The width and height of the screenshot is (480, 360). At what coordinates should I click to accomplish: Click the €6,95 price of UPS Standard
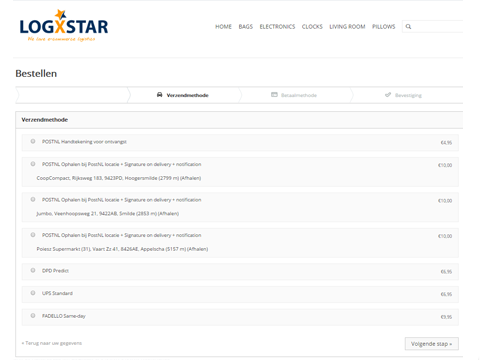tap(446, 294)
